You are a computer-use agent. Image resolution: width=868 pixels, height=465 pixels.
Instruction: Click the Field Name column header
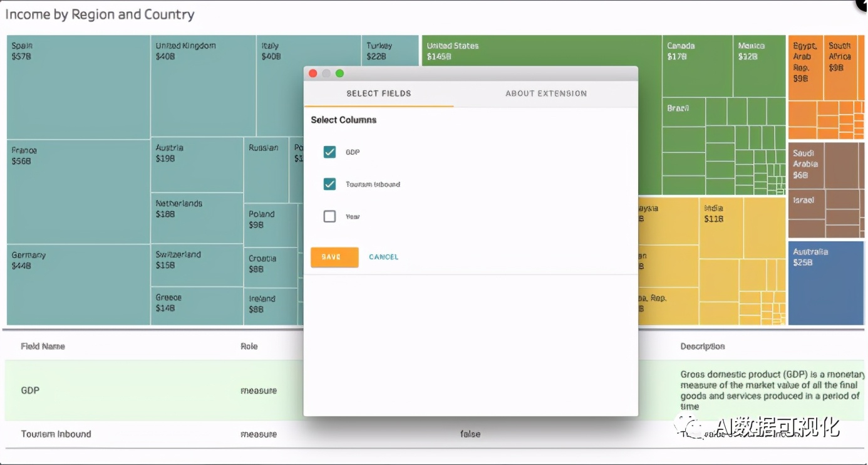pyautogui.click(x=43, y=346)
